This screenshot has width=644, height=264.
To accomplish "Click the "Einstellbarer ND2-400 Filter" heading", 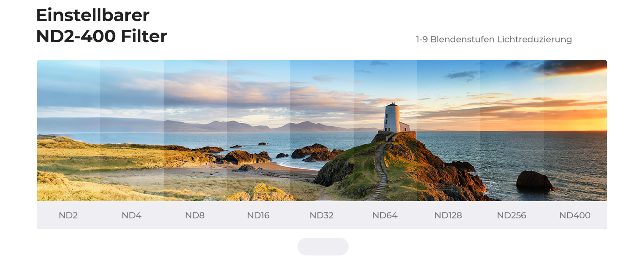I will click(101, 26).
